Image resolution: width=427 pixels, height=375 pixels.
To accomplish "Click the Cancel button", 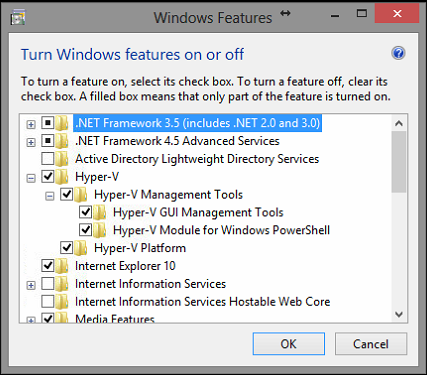I will coord(371,344).
